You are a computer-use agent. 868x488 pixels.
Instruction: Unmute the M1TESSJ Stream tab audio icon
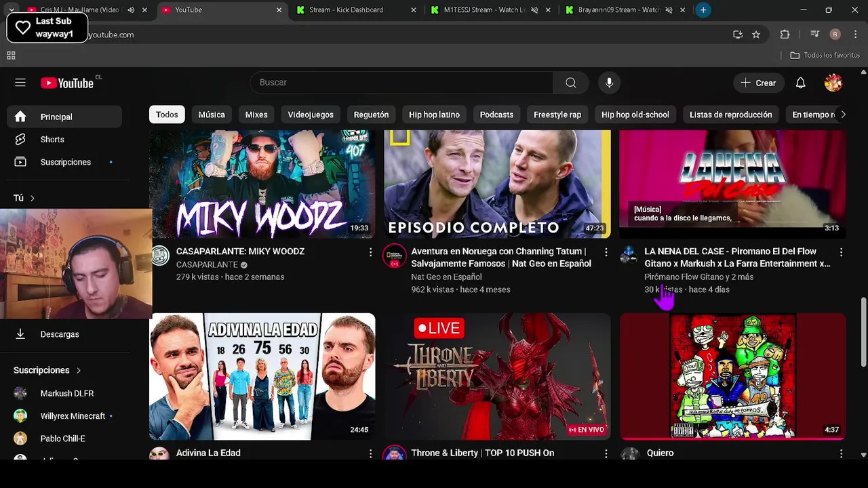pos(534,10)
